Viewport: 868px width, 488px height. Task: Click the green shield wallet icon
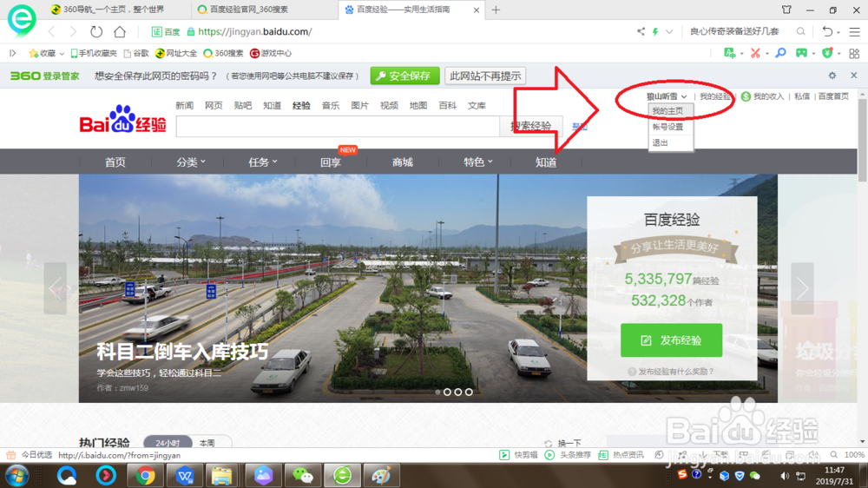pos(827,53)
